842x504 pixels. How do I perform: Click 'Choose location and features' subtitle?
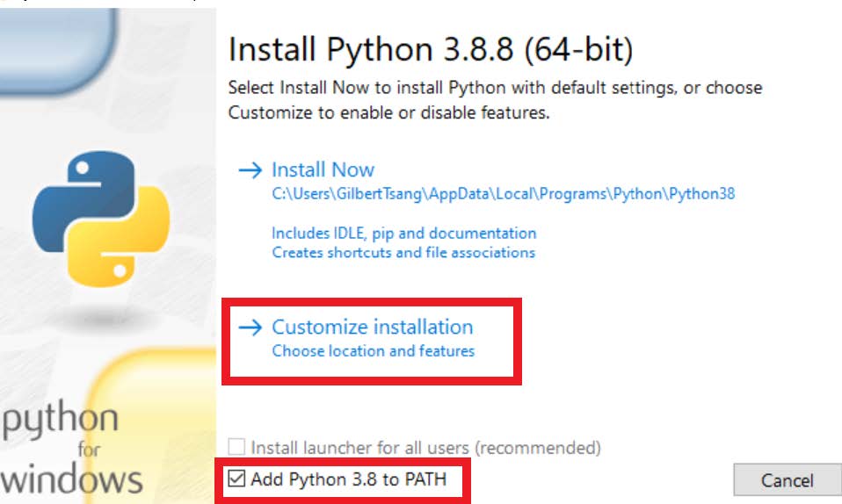coord(374,351)
